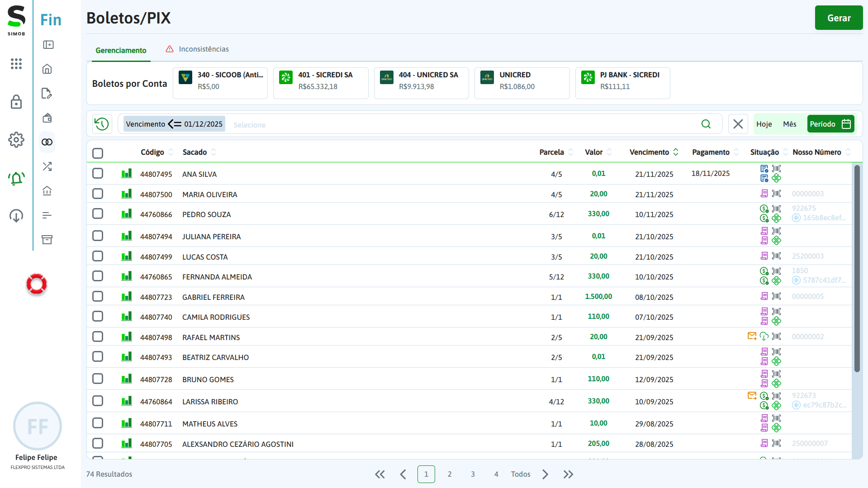Open the Gerenciamento tab
Viewport: 868px width, 488px height.
coord(120,50)
